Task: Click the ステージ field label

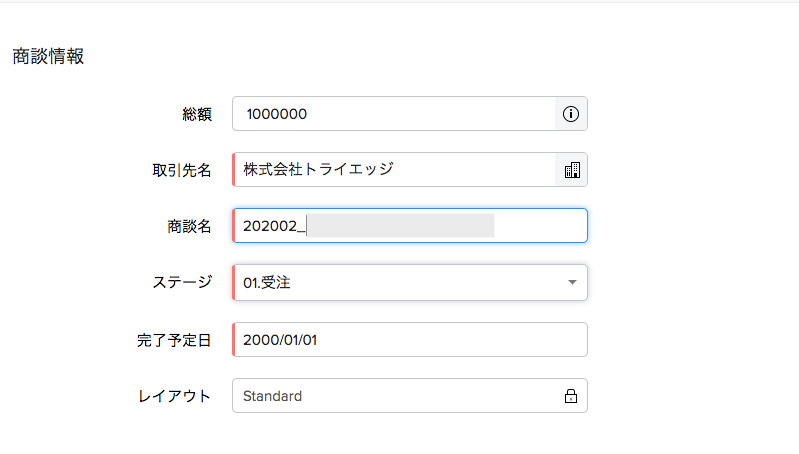Action: point(182,282)
